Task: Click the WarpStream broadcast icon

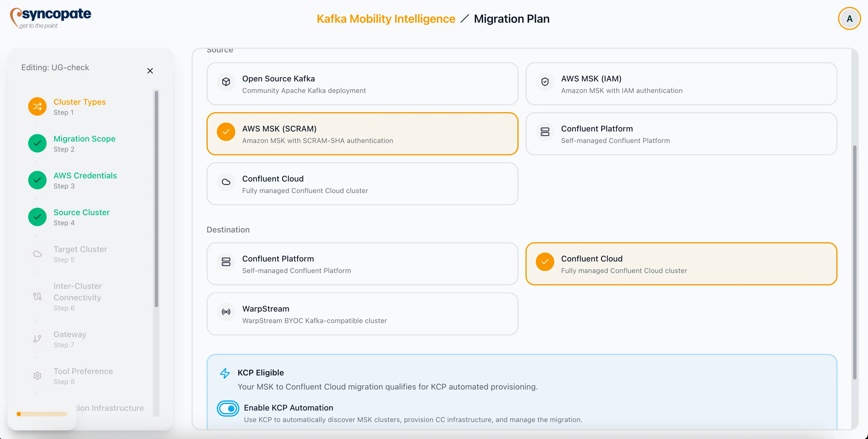Action: 226,312
